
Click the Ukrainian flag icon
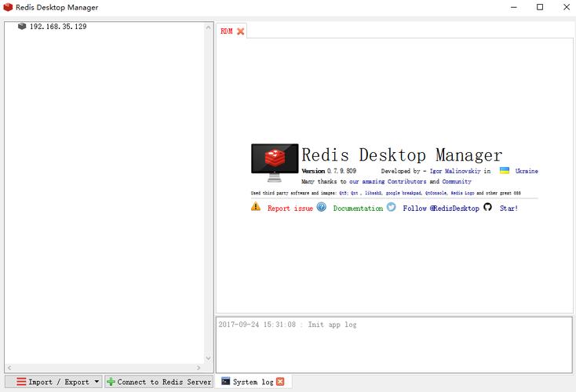click(505, 171)
